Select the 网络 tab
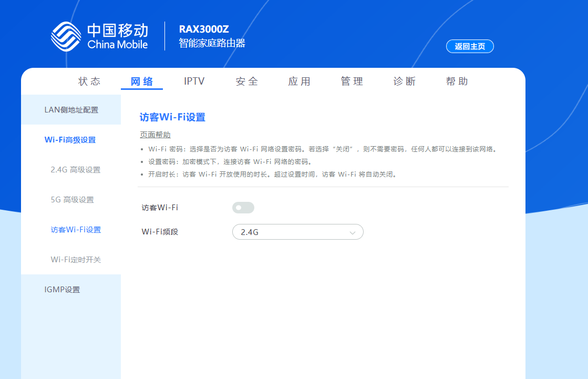Viewport: 588px width, 379px height. pos(142,81)
